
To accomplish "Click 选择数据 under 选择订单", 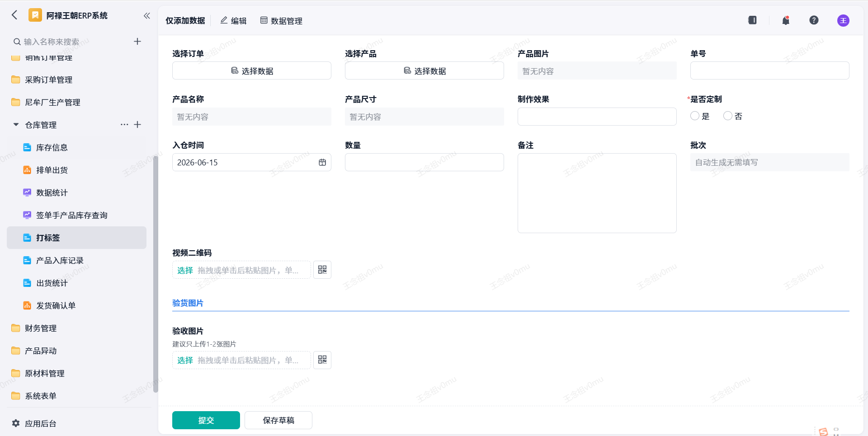I will [252, 70].
